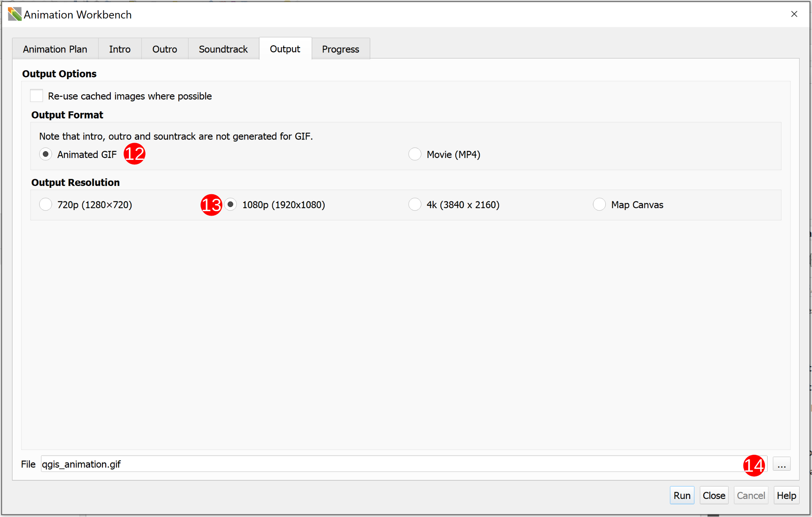Select 720p 1280x720 resolution
Viewport: 812px width, 517px height.
point(46,204)
